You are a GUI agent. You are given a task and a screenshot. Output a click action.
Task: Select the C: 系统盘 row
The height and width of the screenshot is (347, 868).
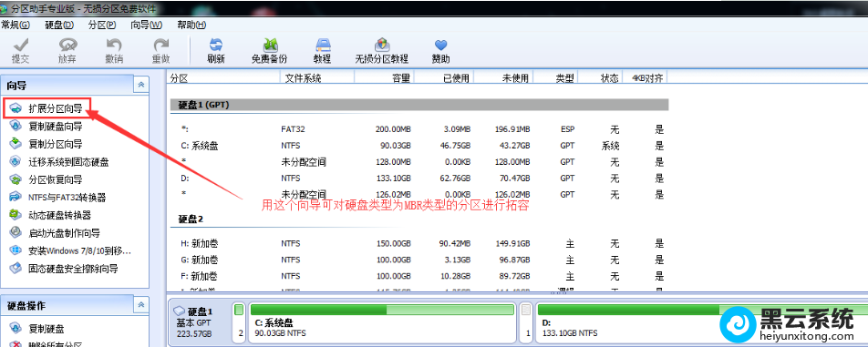pyautogui.click(x=419, y=146)
